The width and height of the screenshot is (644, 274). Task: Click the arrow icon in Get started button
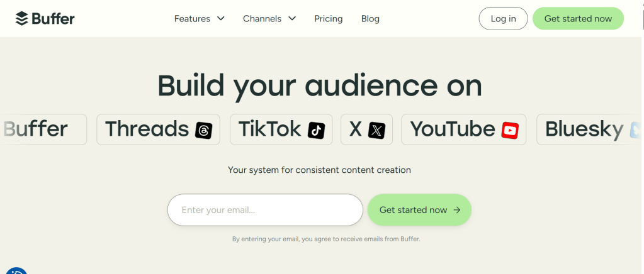pyautogui.click(x=457, y=210)
